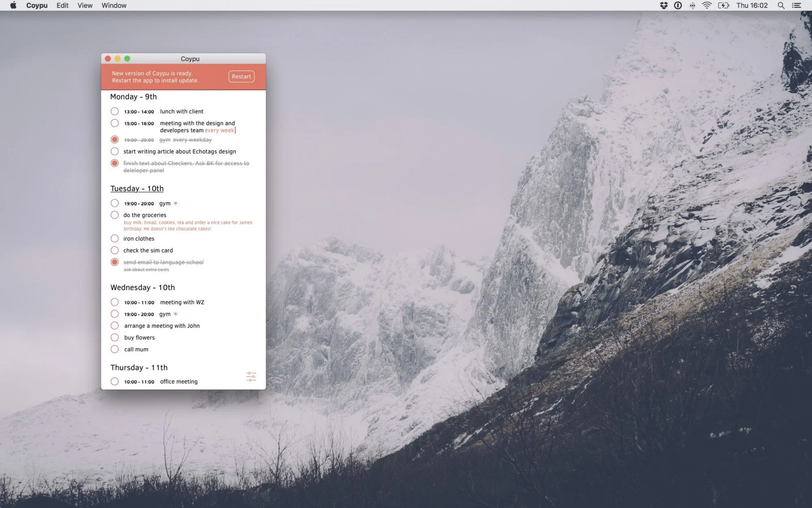Click the 'ask about extra costs' note
The height and width of the screenshot is (508, 812).
tap(146, 270)
